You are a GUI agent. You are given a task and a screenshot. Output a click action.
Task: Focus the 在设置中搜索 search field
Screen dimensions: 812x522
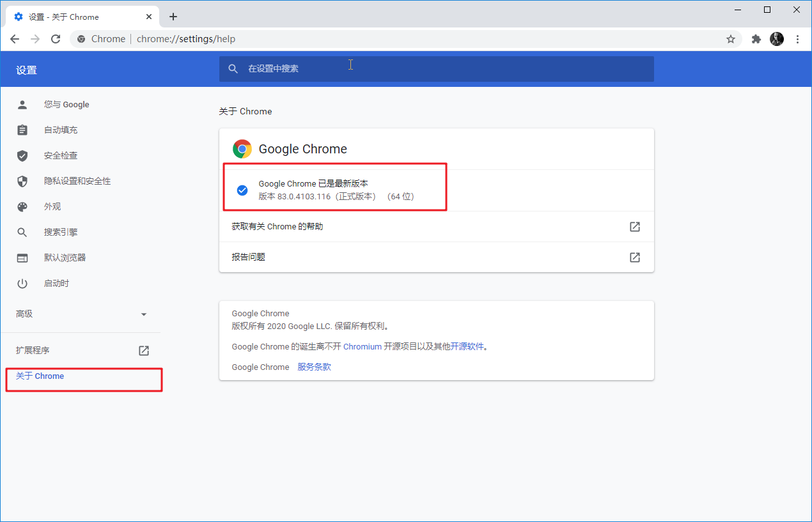pos(436,68)
